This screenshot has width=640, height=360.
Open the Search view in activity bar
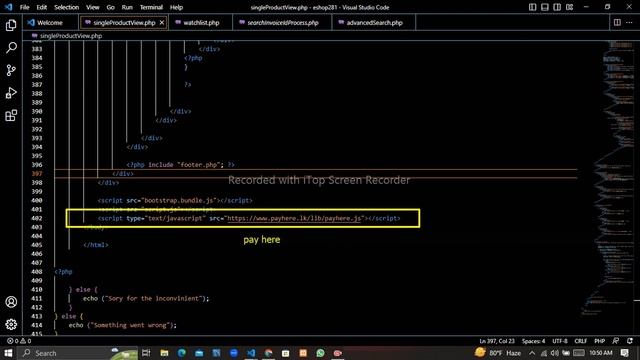point(11,48)
